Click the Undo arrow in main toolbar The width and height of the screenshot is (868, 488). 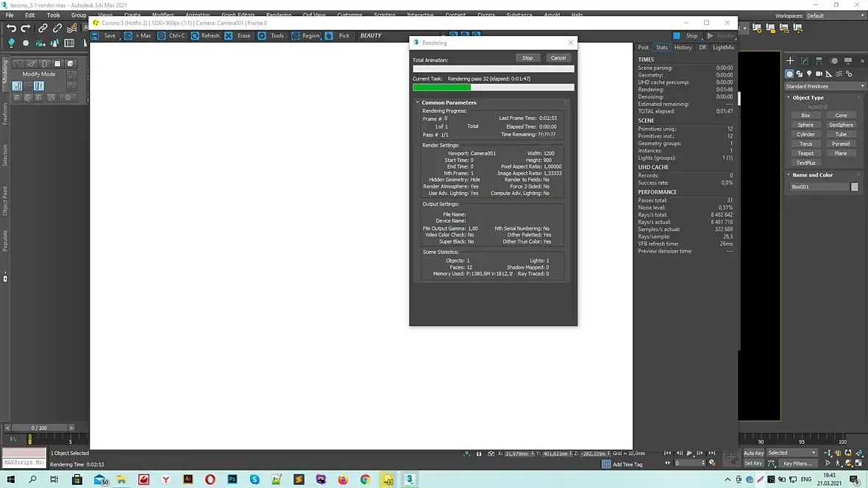(x=11, y=28)
